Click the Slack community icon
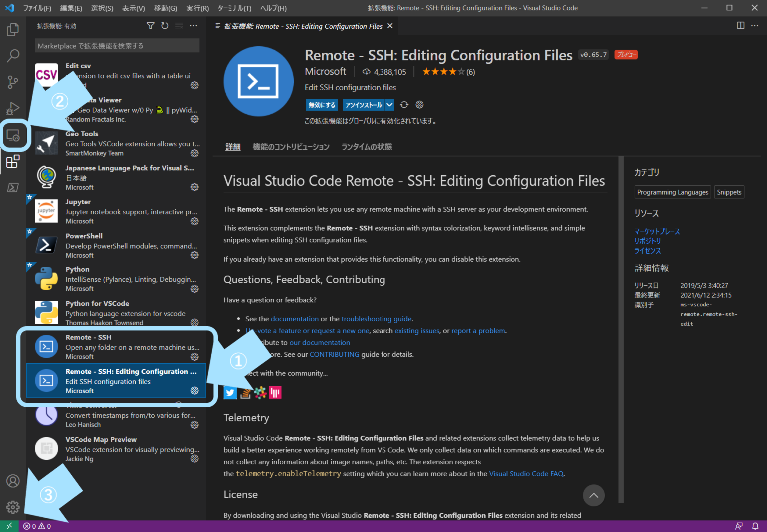767x532 pixels. 260,393
